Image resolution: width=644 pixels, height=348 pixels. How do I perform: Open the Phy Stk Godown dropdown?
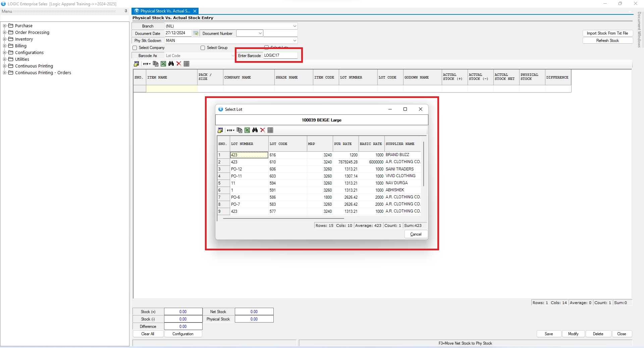pyautogui.click(x=294, y=41)
